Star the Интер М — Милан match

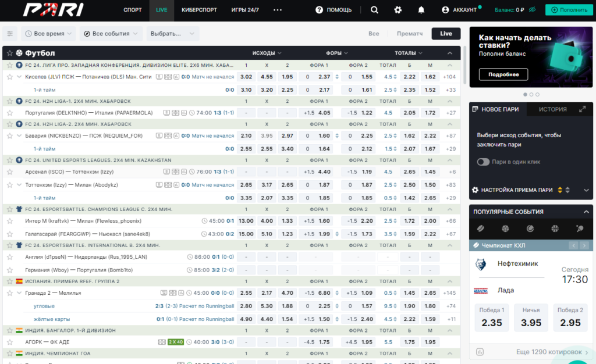coord(10,221)
